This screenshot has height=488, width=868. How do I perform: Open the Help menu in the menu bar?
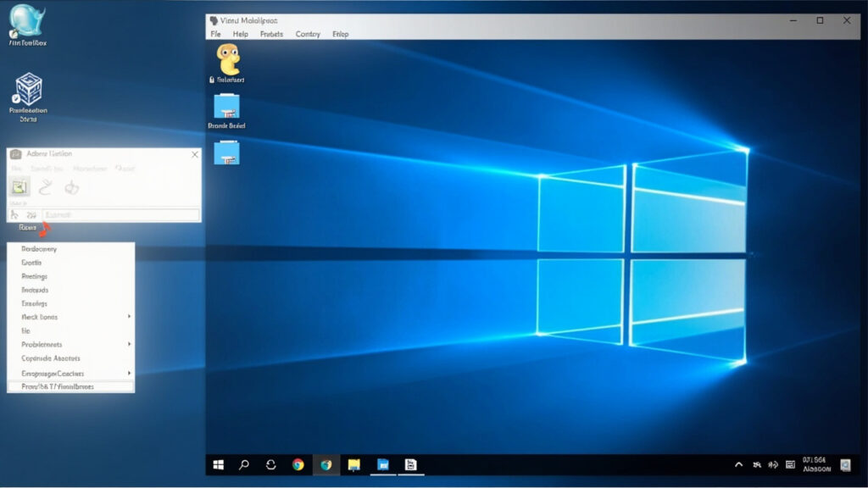point(241,34)
